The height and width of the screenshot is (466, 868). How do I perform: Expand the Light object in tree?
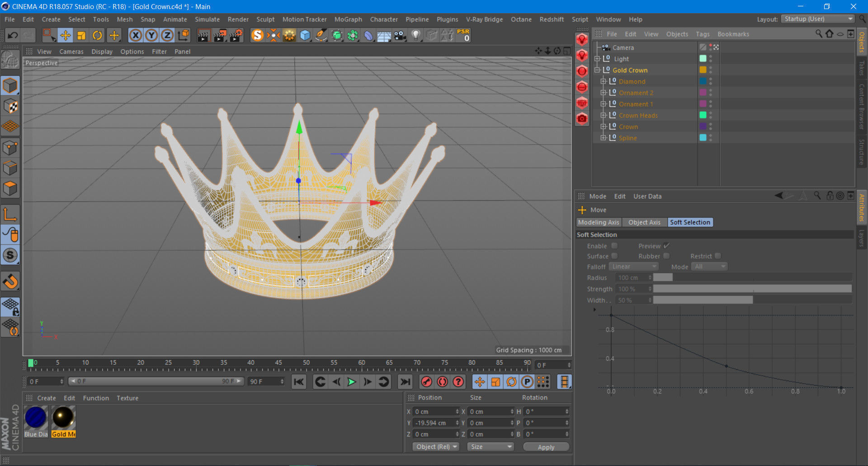coord(597,59)
